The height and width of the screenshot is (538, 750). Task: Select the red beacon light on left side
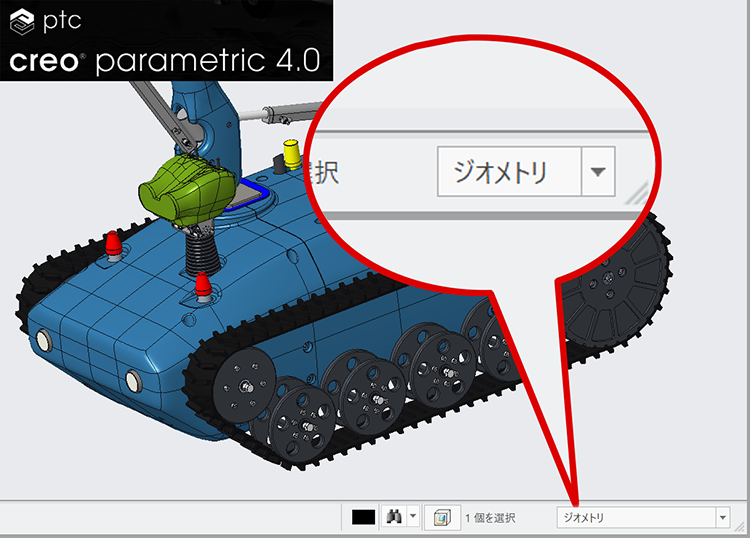point(114,244)
